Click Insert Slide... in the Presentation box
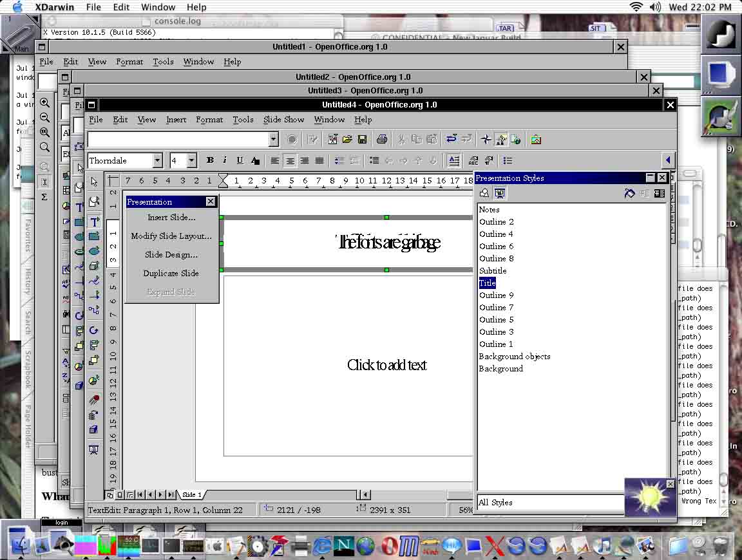 [171, 218]
